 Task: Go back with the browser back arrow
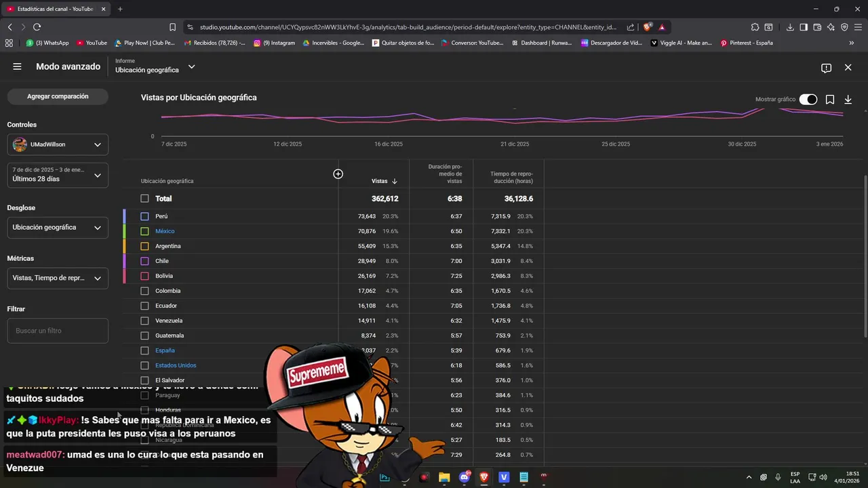(10, 27)
